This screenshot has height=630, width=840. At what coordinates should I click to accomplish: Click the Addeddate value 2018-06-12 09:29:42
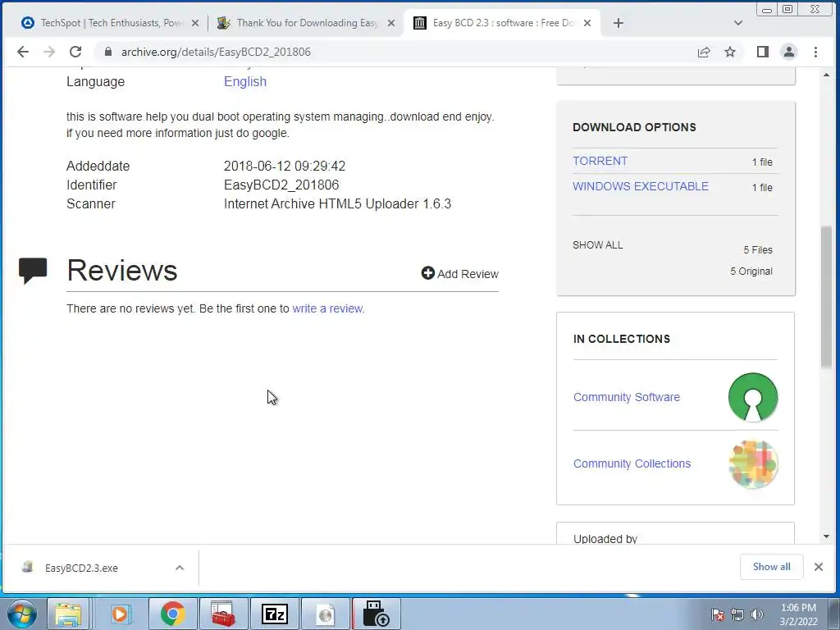(x=285, y=166)
